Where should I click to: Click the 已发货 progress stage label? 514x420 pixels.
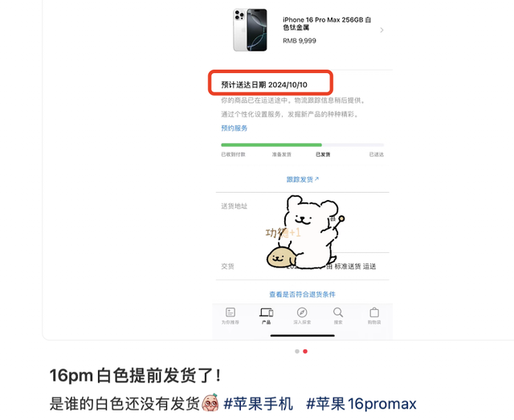tap(323, 154)
